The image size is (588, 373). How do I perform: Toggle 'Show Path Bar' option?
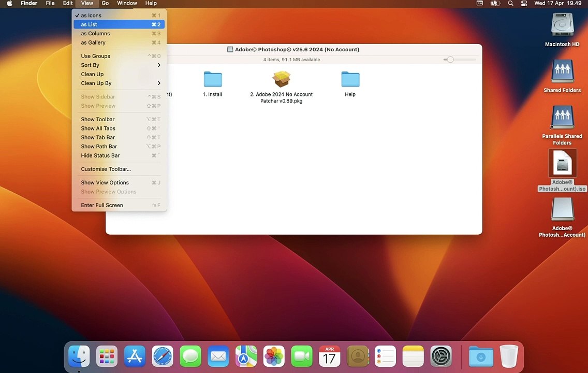click(x=119, y=146)
